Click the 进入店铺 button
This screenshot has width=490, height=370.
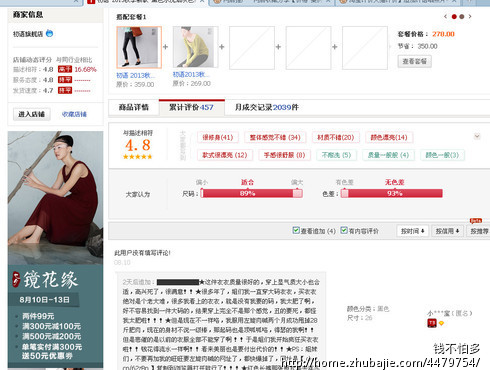tap(32, 114)
